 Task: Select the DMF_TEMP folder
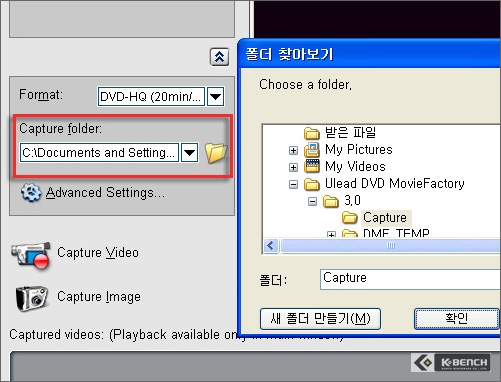click(396, 233)
